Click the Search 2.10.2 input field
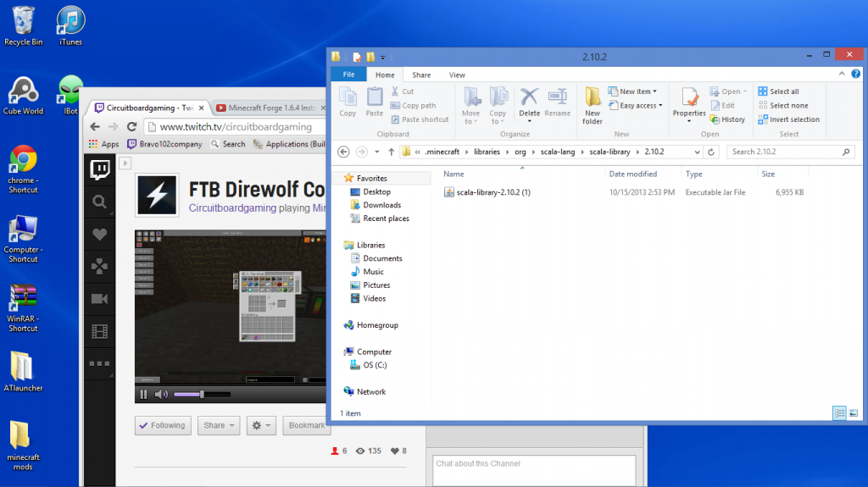Viewport: 868px width, 487px height. tap(784, 152)
